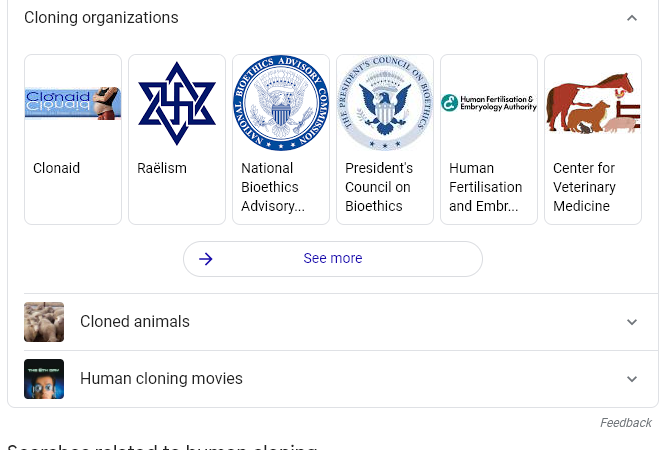Click the Raëlism star symbol image
The height and width of the screenshot is (450, 672).
pos(177,103)
